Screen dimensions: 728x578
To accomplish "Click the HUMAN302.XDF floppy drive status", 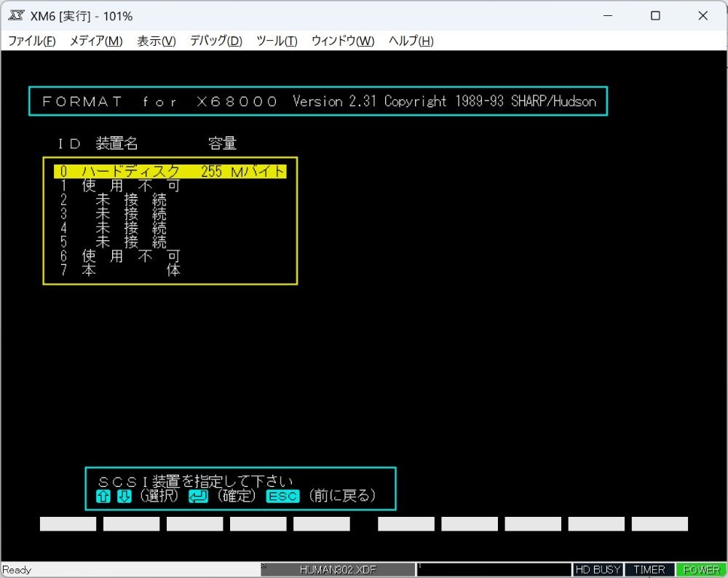I will tap(338, 570).
